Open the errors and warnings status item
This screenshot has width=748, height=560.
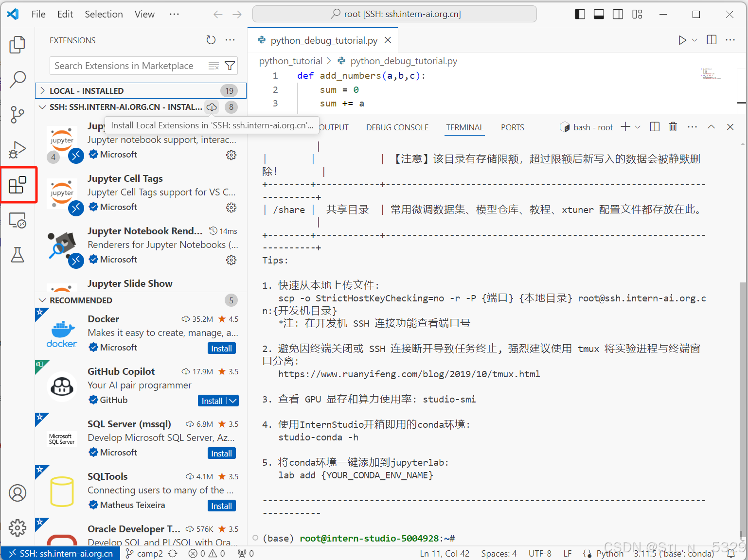pyautogui.click(x=207, y=553)
